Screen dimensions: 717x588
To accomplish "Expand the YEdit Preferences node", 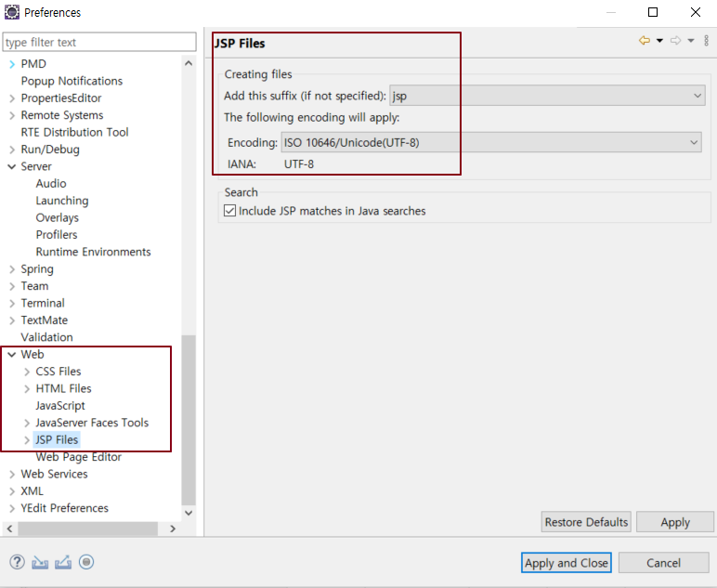I will coord(12,508).
